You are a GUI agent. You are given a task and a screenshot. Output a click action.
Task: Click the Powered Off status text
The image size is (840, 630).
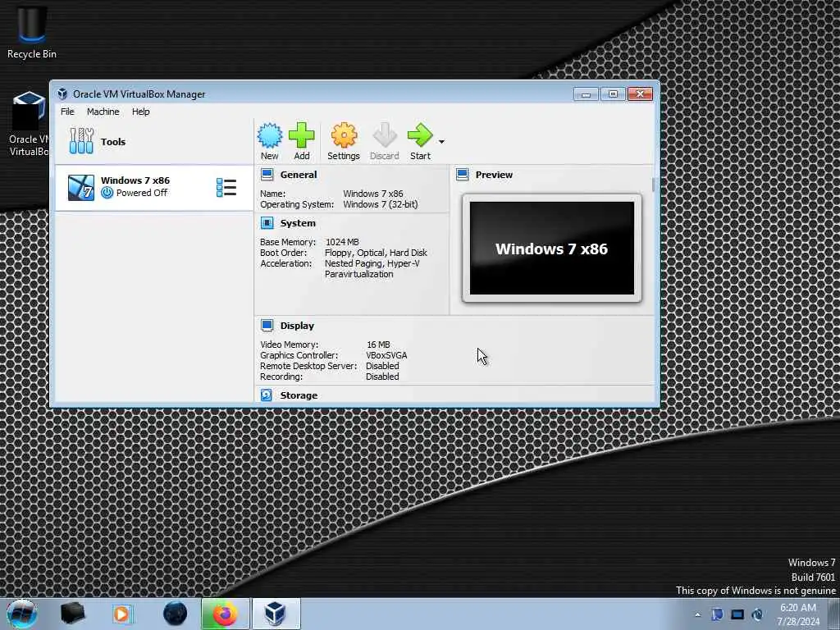point(142,193)
